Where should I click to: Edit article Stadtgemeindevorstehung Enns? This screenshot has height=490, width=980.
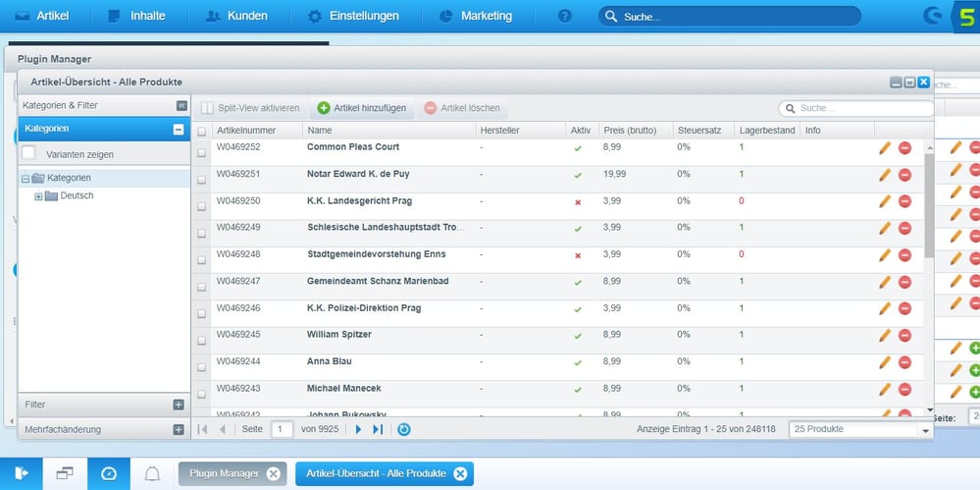[885, 255]
